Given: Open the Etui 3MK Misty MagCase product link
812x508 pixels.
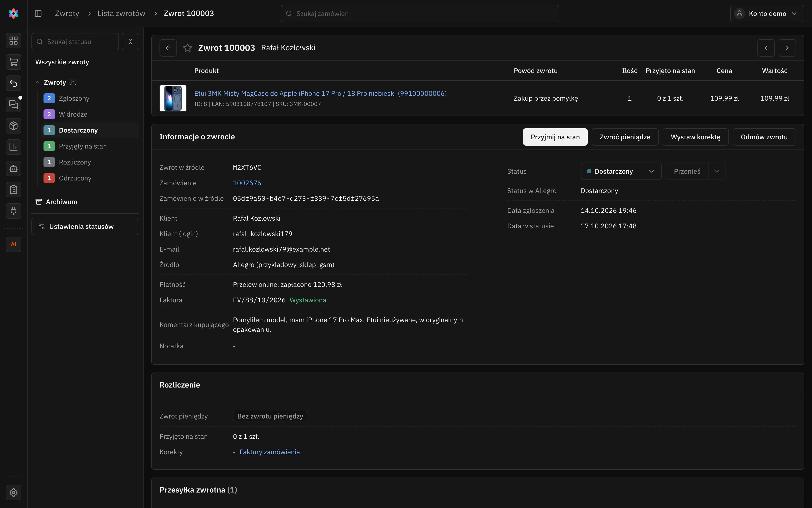Looking at the screenshot, I should tap(320, 93).
